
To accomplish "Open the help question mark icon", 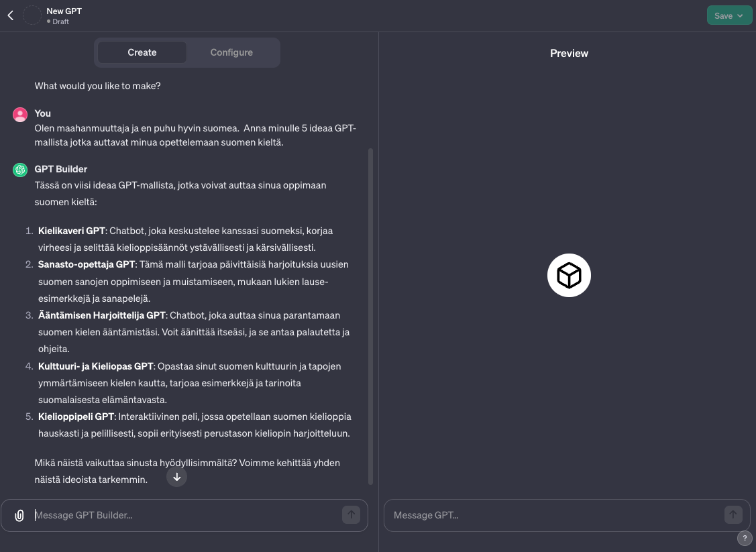I will [745, 538].
